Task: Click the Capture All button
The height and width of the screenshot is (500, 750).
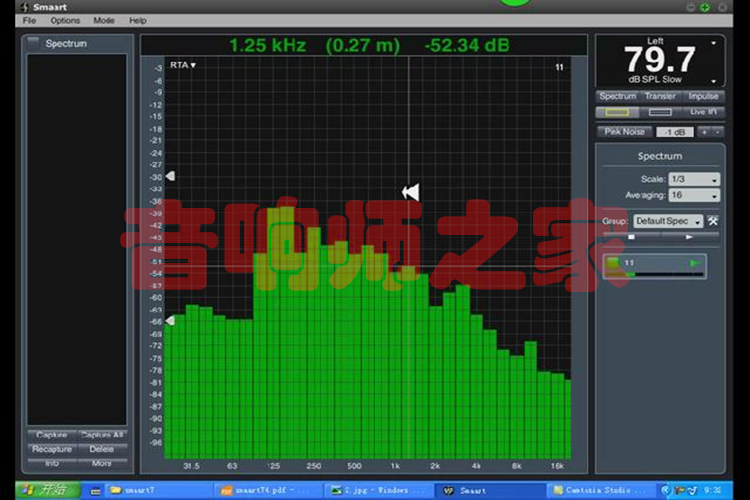Action: click(x=102, y=435)
